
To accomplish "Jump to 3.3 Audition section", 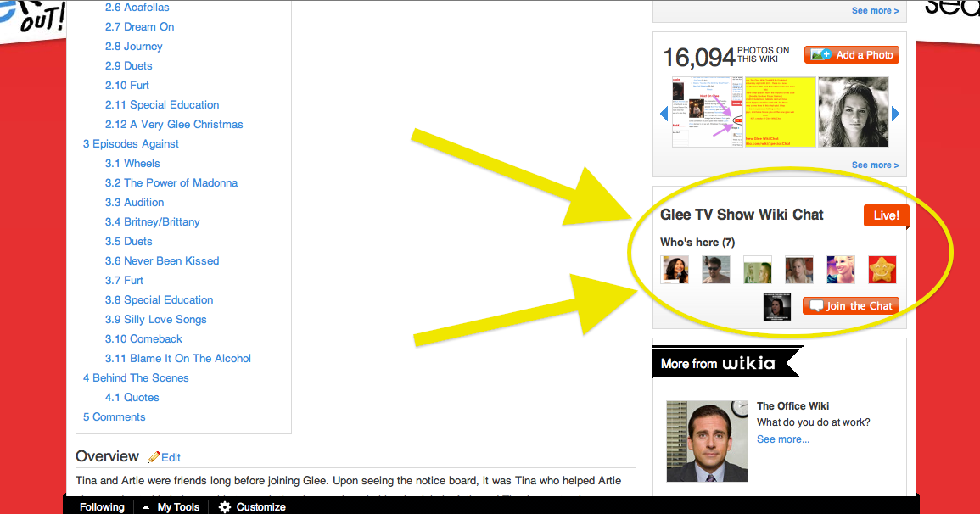I will click(134, 203).
